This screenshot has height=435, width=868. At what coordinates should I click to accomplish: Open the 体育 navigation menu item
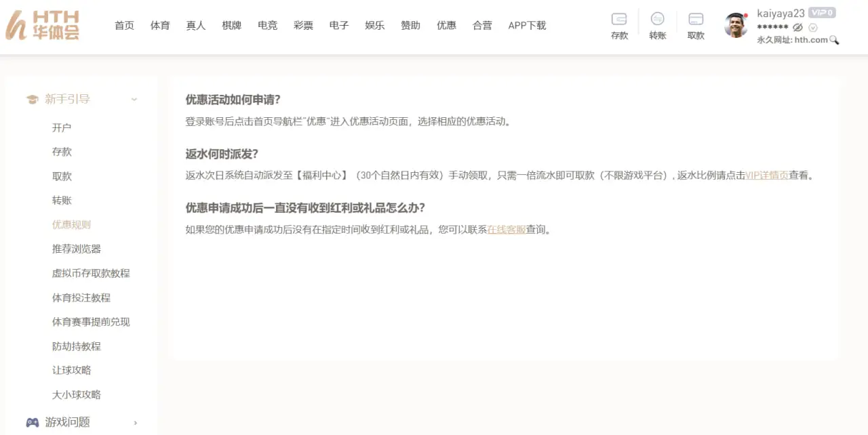click(160, 25)
